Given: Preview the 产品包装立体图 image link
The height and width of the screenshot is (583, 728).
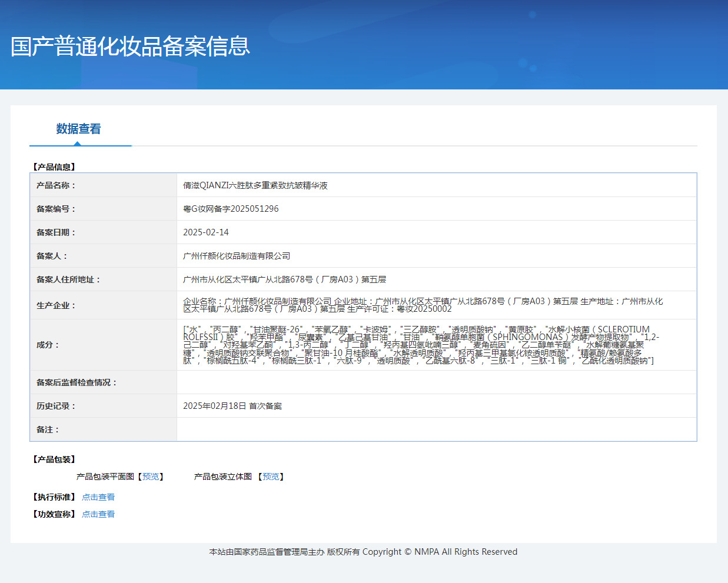Looking at the screenshot, I should click(271, 477).
